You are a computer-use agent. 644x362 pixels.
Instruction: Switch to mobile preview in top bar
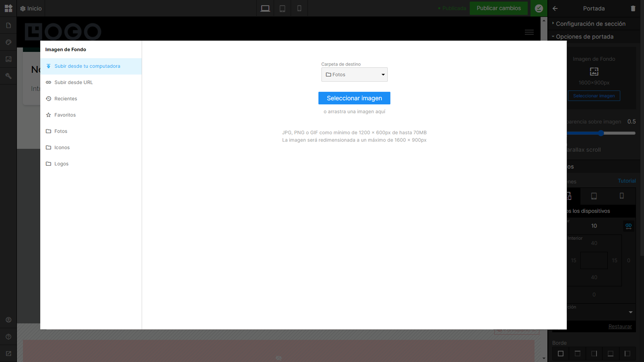pyautogui.click(x=299, y=8)
